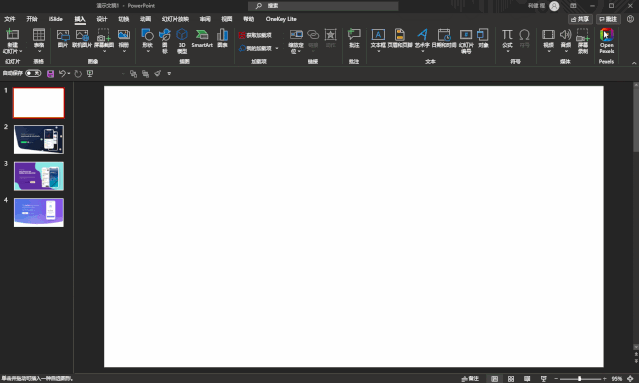Open the Undo history dropdown arrow
The height and width of the screenshot is (383, 639).
(69, 74)
